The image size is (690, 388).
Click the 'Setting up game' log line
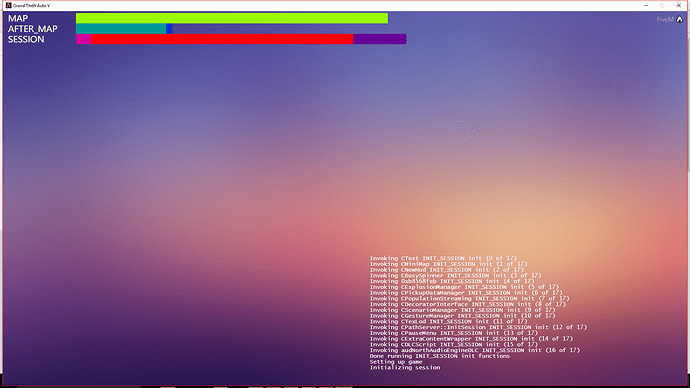[396, 362]
